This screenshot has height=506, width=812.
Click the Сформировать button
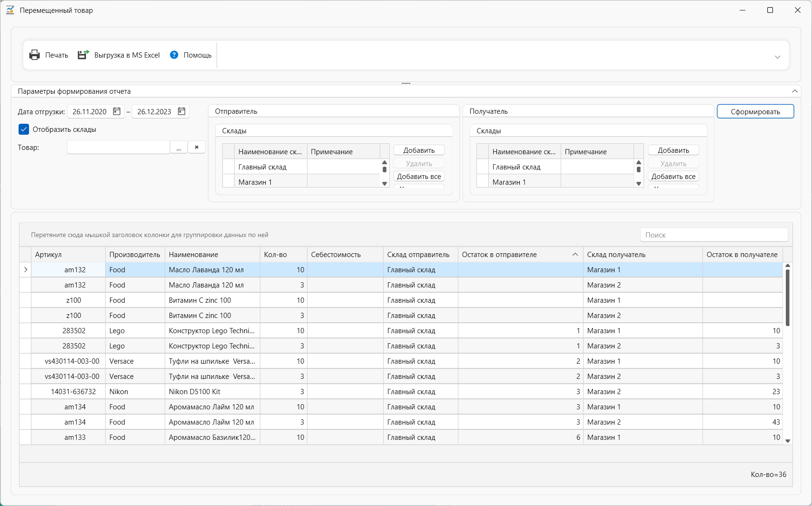point(755,111)
